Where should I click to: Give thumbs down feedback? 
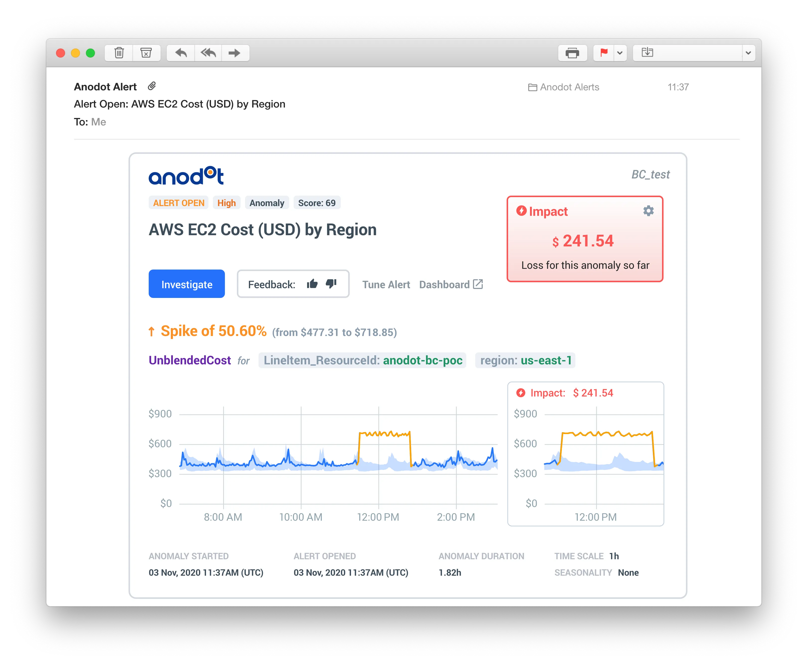(x=331, y=284)
